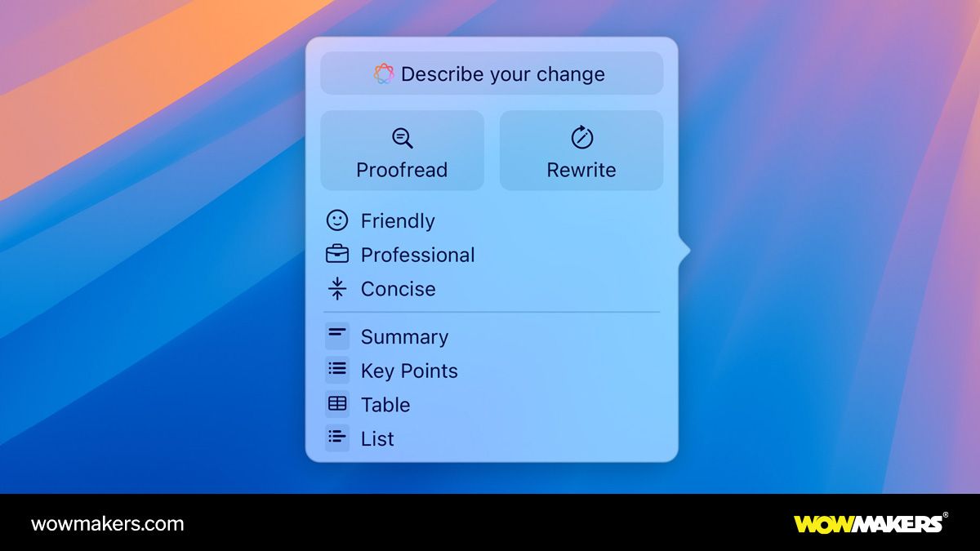Image resolution: width=980 pixels, height=551 pixels.
Task: Generate a Summary of the text
Action: (404, 336)
